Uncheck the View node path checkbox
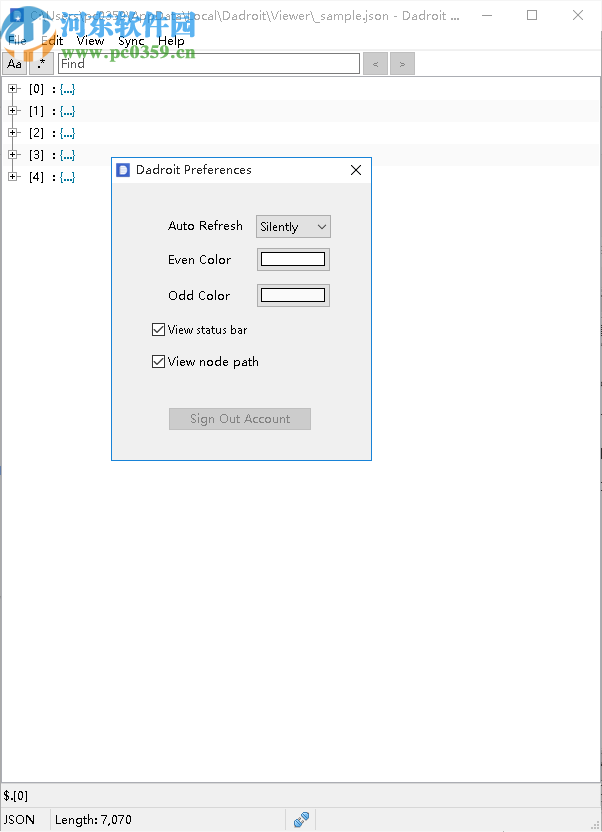602x832 pixels. coord(158,361)
